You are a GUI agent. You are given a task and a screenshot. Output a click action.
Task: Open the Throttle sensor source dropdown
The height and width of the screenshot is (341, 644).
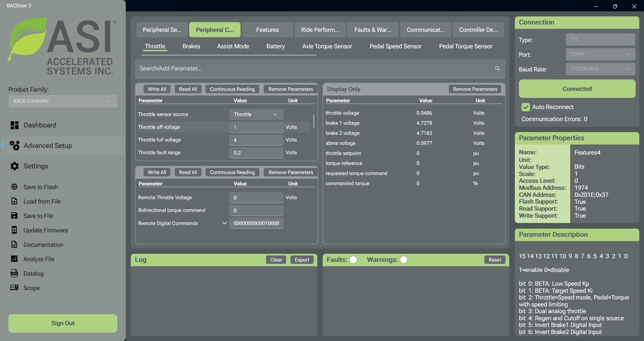tap(256, 114)
